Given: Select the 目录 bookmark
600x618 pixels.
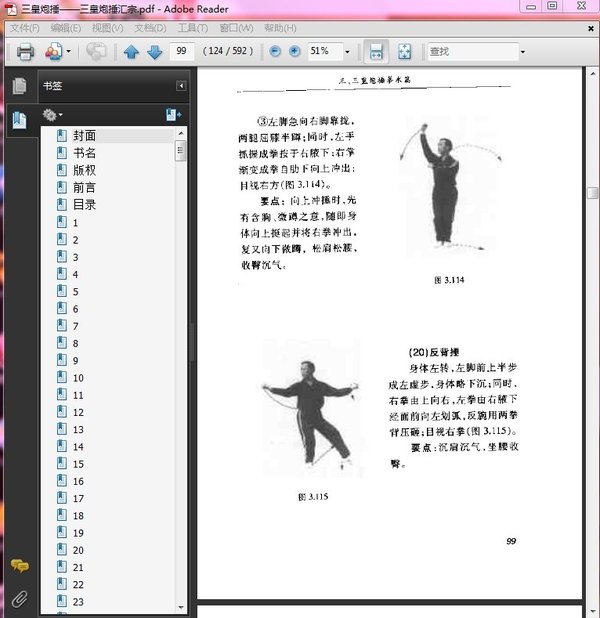Looking at the screenshot, I should [x=84, y=204].
